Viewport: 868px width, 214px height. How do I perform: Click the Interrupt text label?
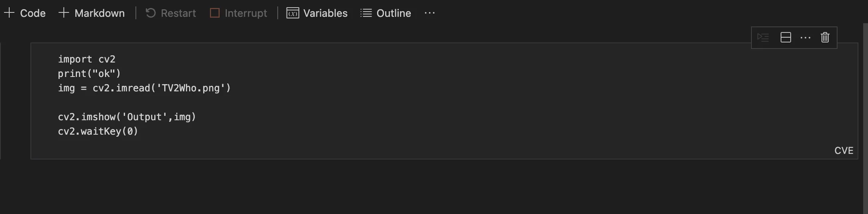tap(246, 13)
